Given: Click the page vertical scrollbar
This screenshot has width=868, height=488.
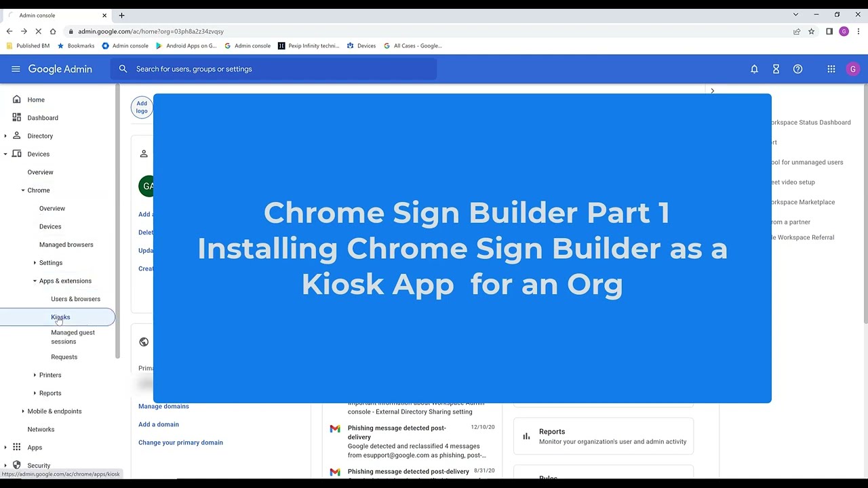Looking at the screenshot, I should pyautogui.click(x=865, y=203).
